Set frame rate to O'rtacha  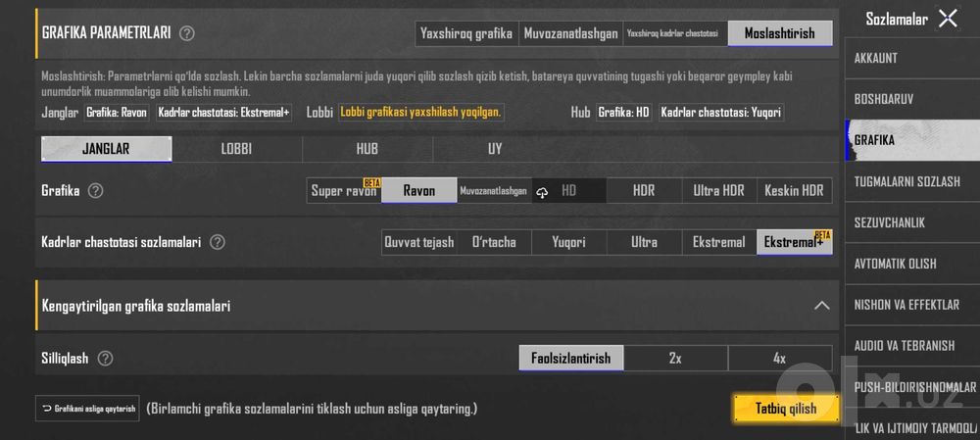click(x=494, y=242)
